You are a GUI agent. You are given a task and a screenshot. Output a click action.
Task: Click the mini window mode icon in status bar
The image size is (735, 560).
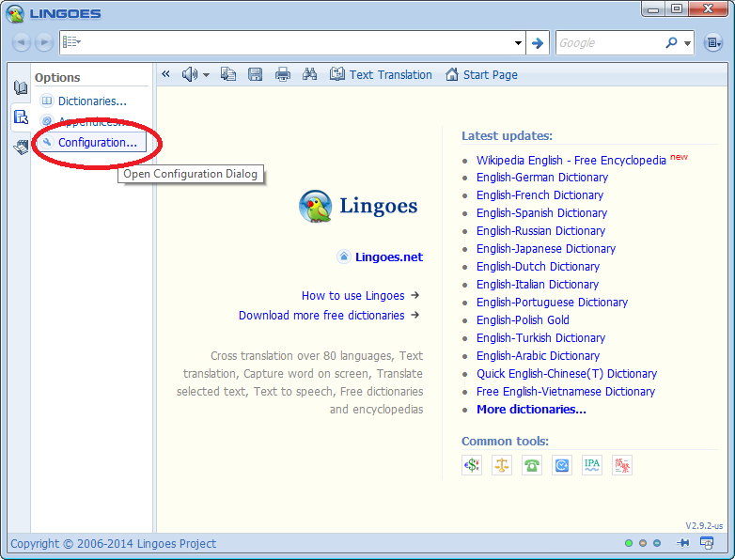[x=707, y=543]
